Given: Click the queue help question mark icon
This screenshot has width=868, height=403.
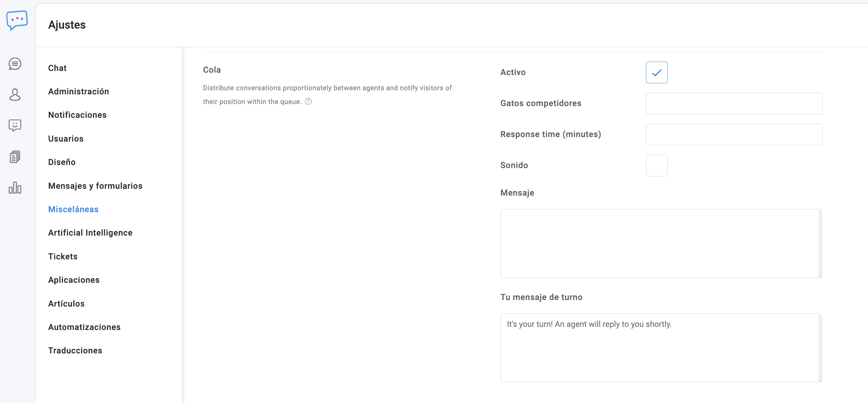Looking at the screenshot, I should [x=308, y=102].
